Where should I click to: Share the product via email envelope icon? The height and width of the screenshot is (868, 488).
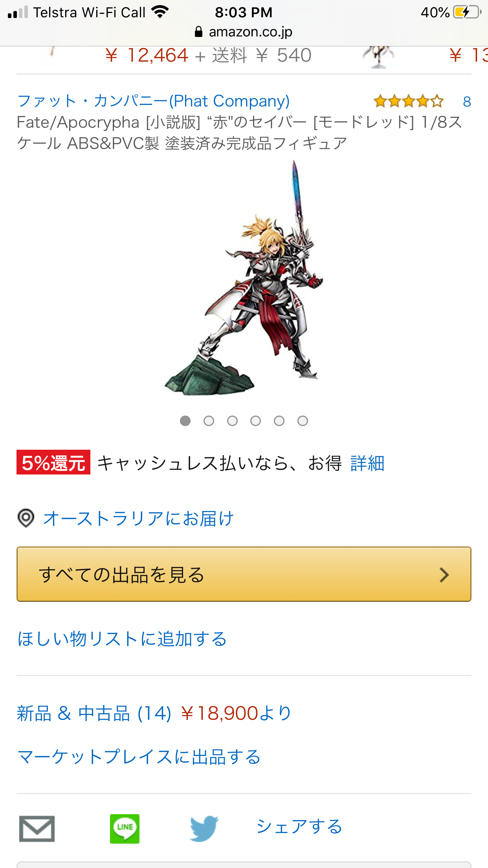click(x=37, y=828)
